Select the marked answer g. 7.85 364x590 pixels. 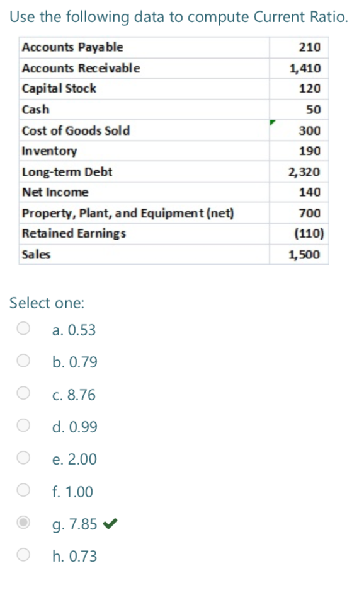point(23,523)
